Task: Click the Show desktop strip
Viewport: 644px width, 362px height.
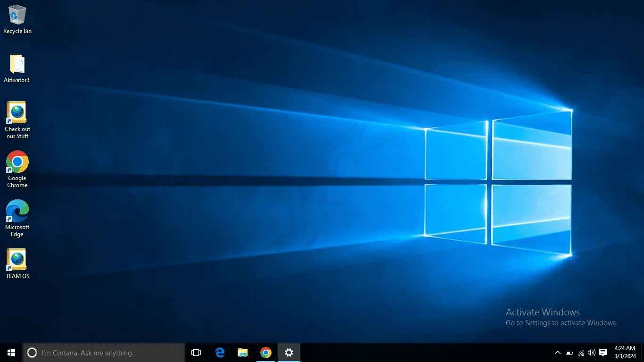Action: [x=643, y=353]
